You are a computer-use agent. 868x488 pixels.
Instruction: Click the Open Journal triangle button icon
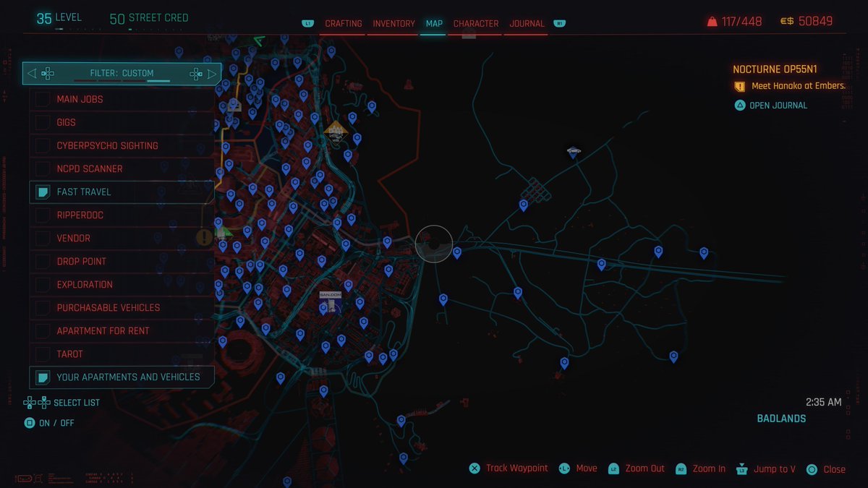(x=739, y=106)
